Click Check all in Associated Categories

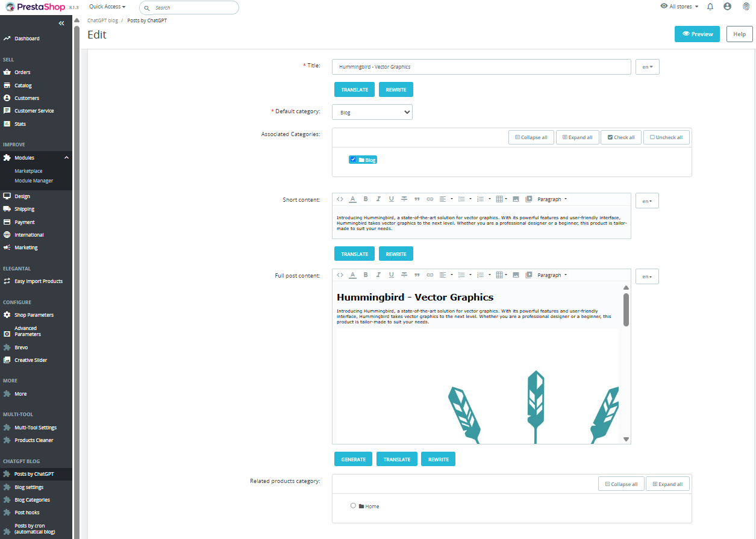point(621,137)
